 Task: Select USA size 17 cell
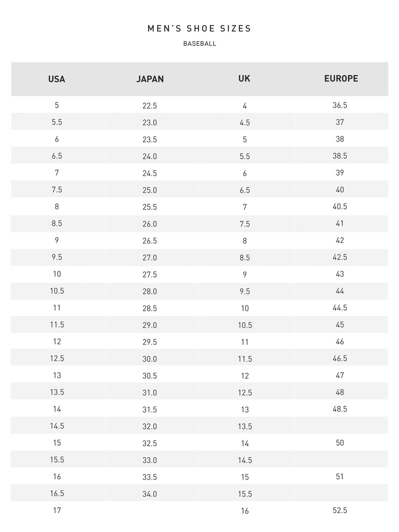pyautogui.click(x=57, y=511)
